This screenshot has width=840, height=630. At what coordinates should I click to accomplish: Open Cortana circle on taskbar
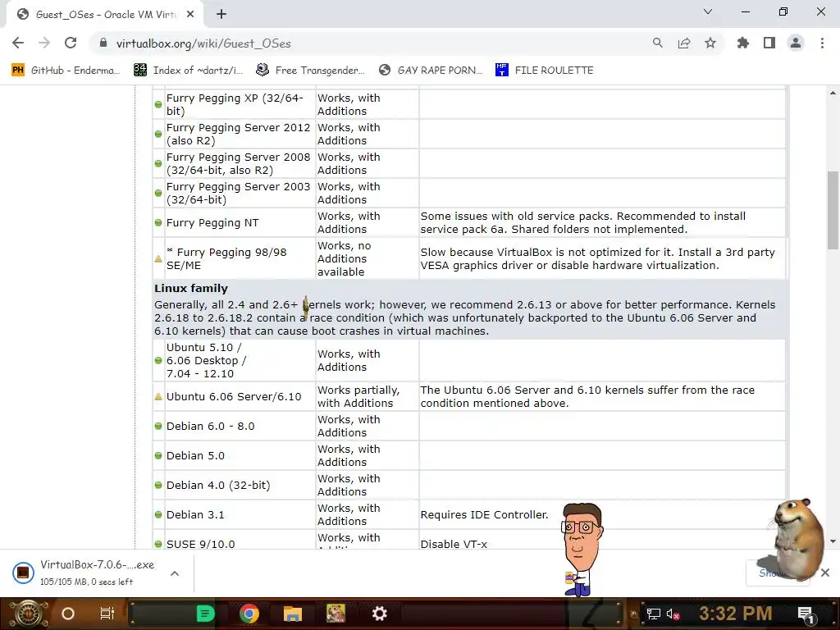68,614
